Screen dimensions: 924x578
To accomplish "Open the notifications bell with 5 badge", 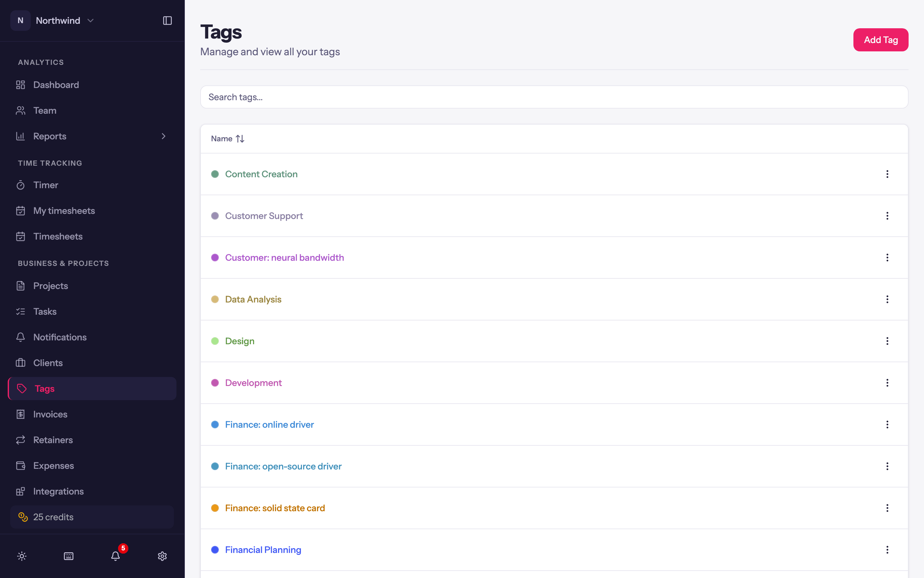I will [x=116, y=556].
